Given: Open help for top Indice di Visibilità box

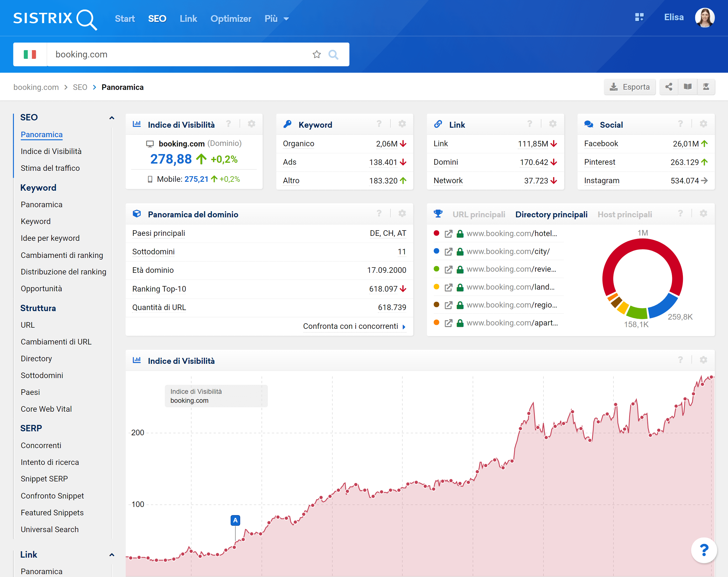Looking at the screenshot, I should click(x=228, y=124).
